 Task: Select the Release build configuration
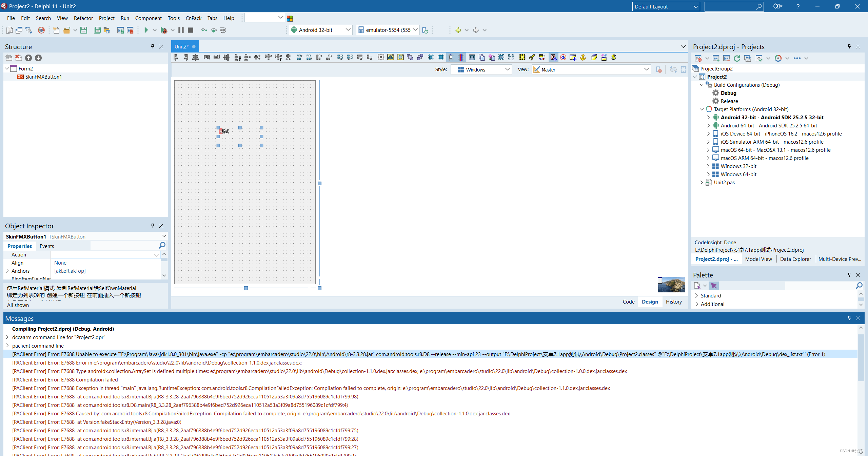729,101
